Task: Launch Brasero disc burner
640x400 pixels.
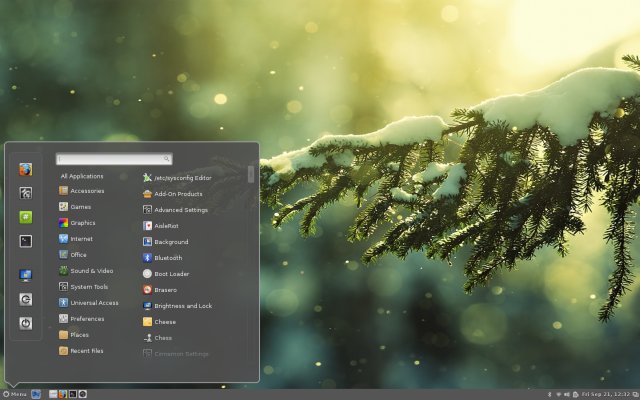Action: [x=160, y=290]
